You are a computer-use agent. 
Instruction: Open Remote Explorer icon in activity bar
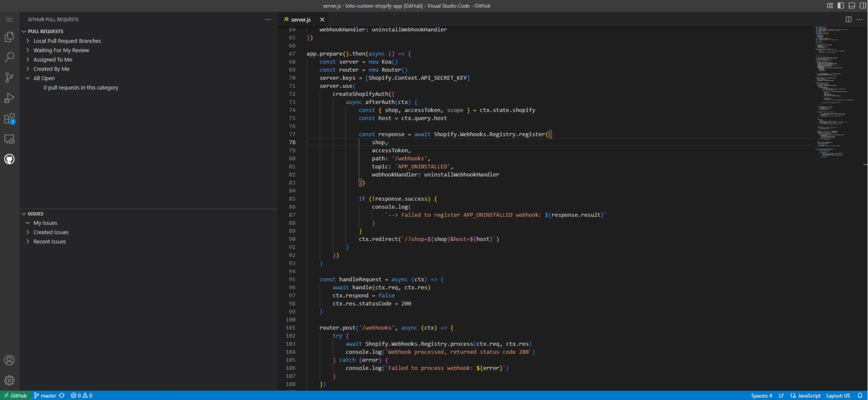pyautogui.click(x=9, y=139)
